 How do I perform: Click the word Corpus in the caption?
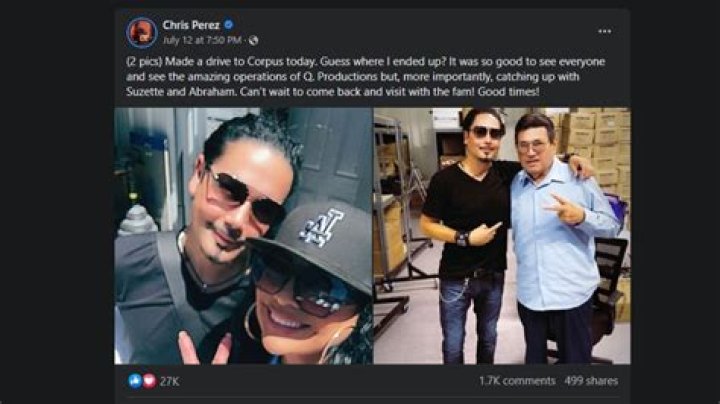point(265,62)
